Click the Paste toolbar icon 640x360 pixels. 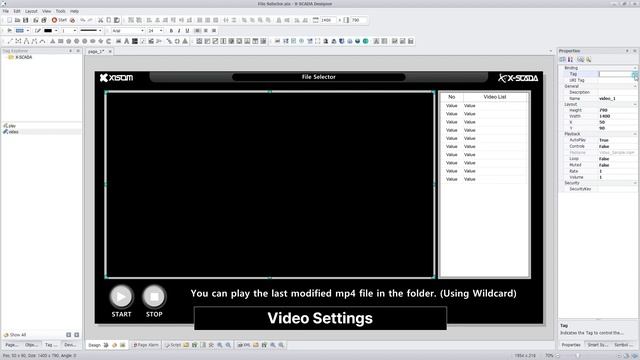(117, 20)
